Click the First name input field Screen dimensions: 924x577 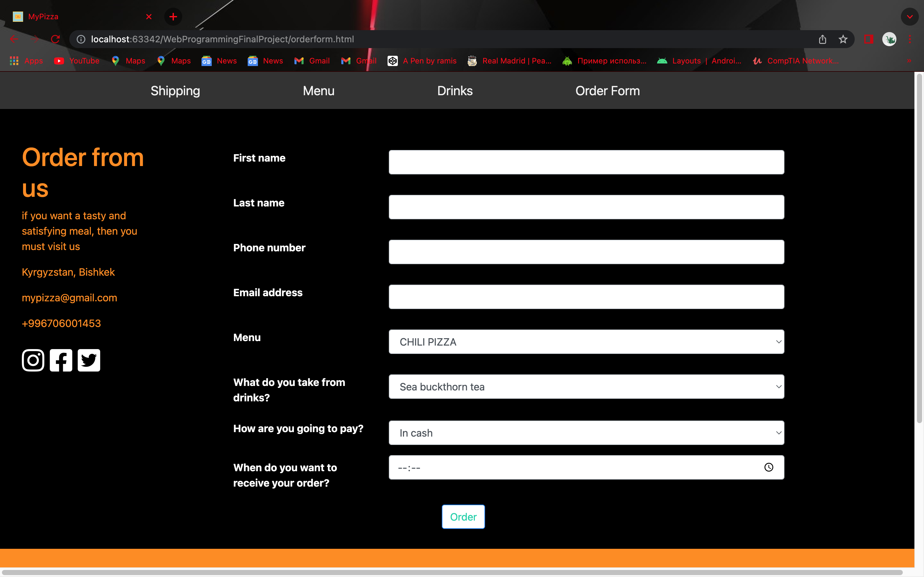tap(586, 162)
